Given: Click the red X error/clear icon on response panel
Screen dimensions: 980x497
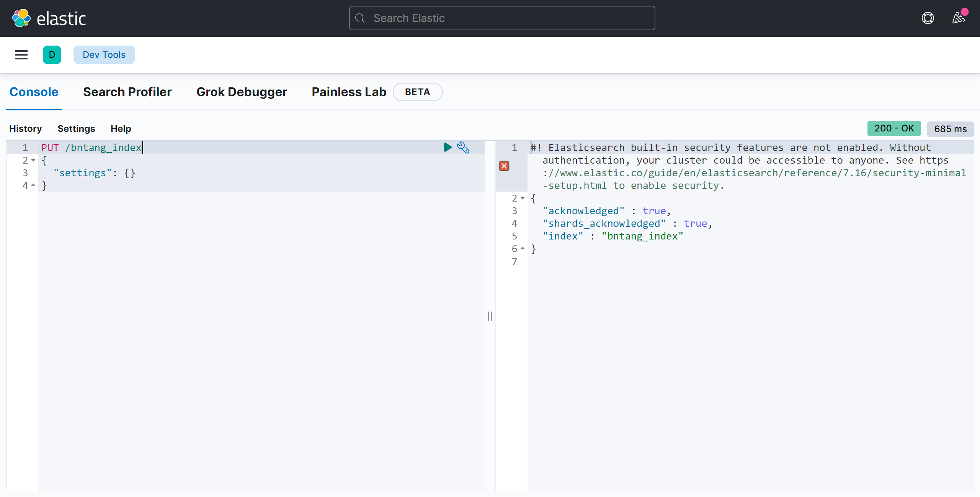Looking at the screenshot, I should coord(504,166).
